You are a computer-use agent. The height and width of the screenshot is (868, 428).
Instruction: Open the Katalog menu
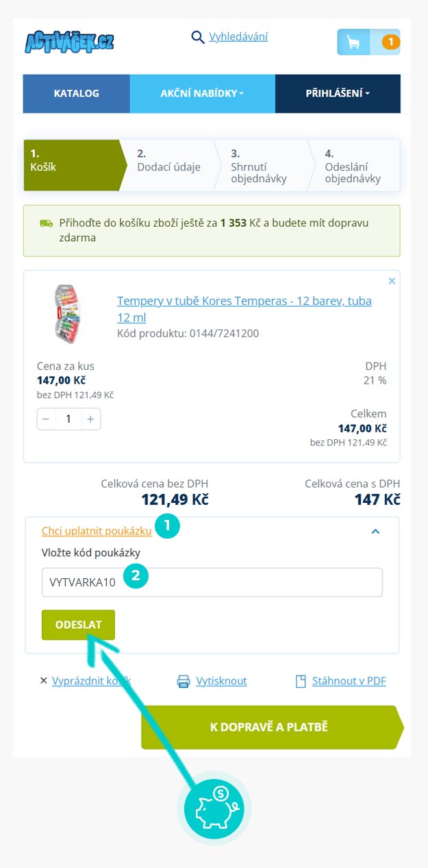[76, 93]
